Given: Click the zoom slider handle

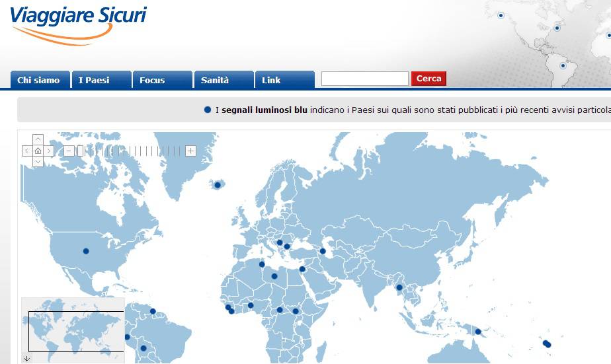Looking at the screenshot, I should pyautogui.click(x=80, y=151).
